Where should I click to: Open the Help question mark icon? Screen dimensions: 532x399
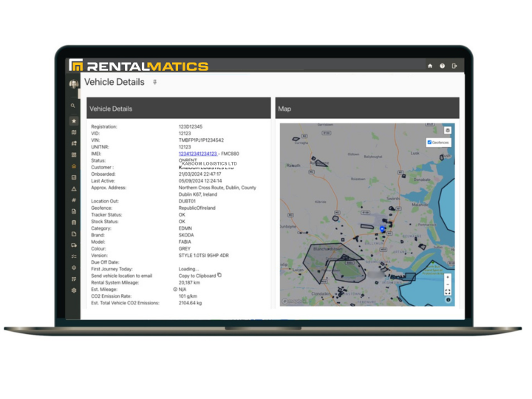(x=442, y=66)
